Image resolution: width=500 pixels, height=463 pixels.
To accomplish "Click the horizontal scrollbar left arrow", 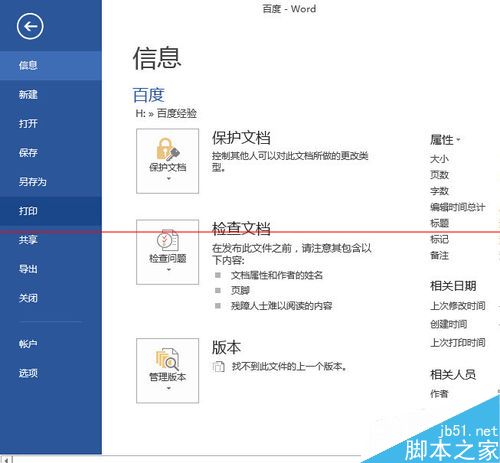I will [6, 460].
